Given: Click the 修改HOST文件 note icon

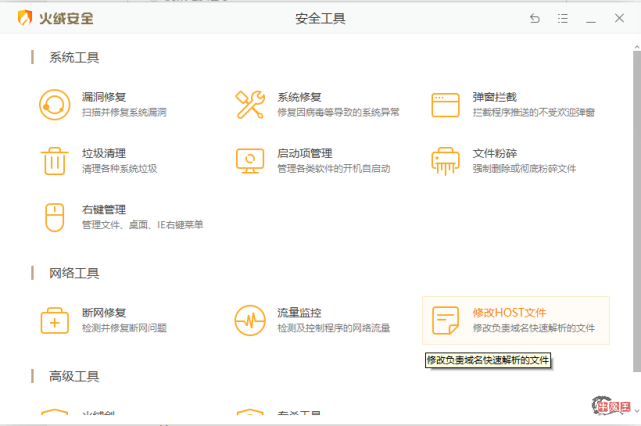Looking at the screenshot, I should (x=445, y=321).
